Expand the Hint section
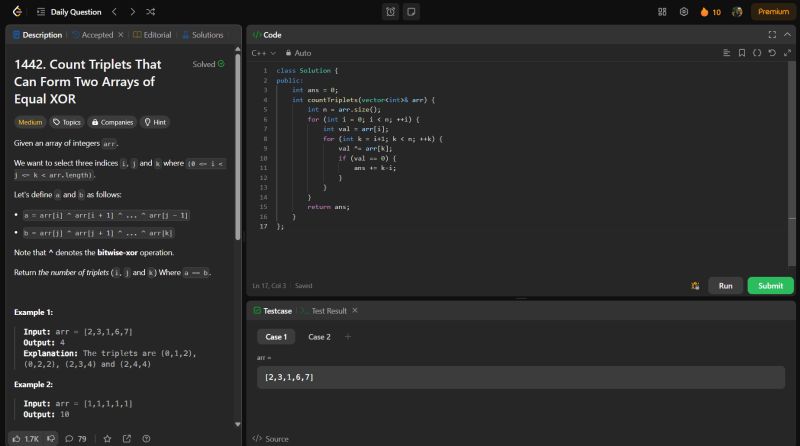Viewport: 800px width, 446px height. click(x=155, y=122)
